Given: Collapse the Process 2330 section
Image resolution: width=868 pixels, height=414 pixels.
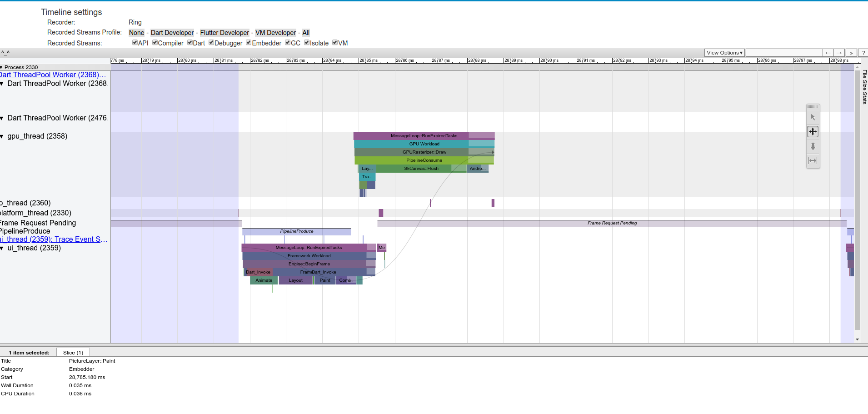Looking at the screenshot, I should (3, 67).
